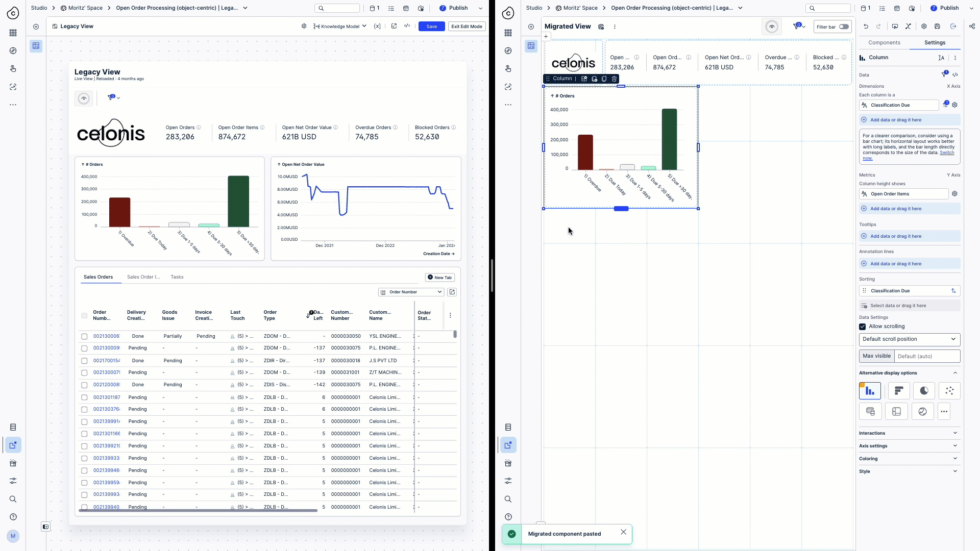980x551 pixels.
Task: Check the box for order 0021300097 row
Action: tap(84, 348)
